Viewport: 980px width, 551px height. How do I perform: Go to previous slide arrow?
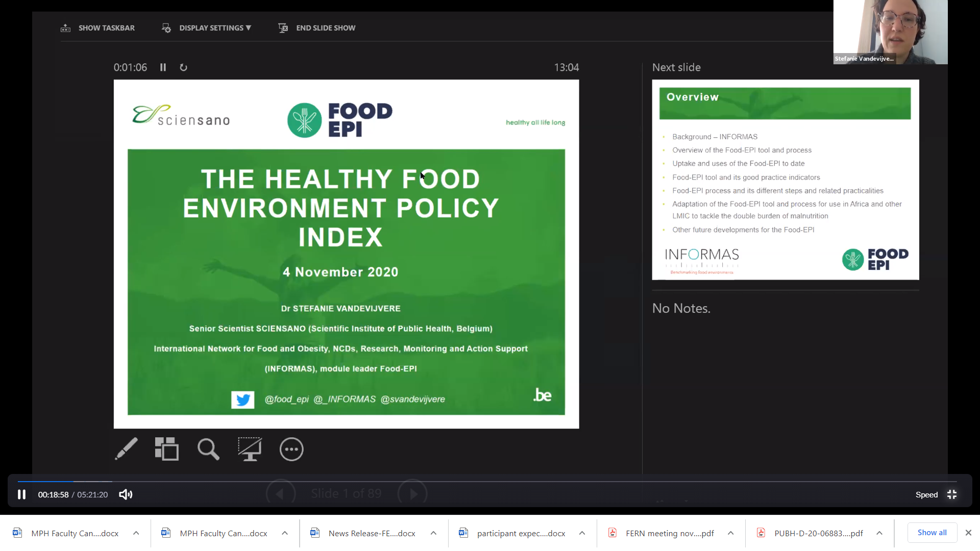coord(280,493)
